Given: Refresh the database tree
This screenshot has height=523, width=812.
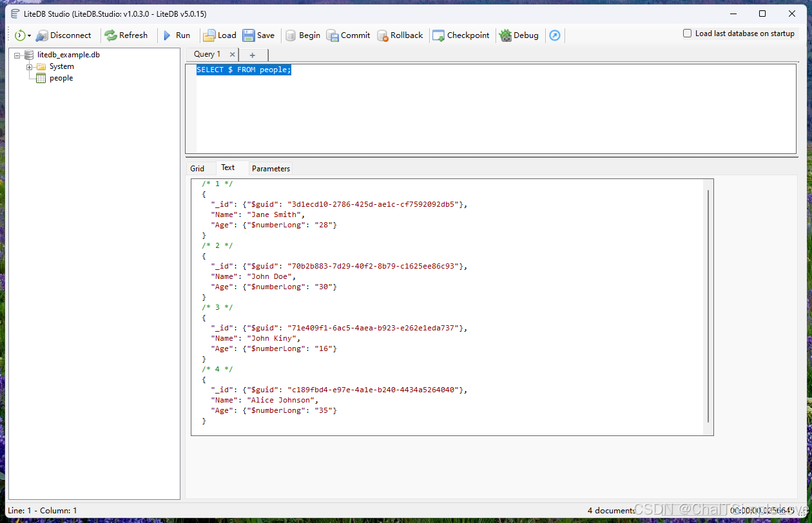Looking at the screenshot, I should 126,35.
